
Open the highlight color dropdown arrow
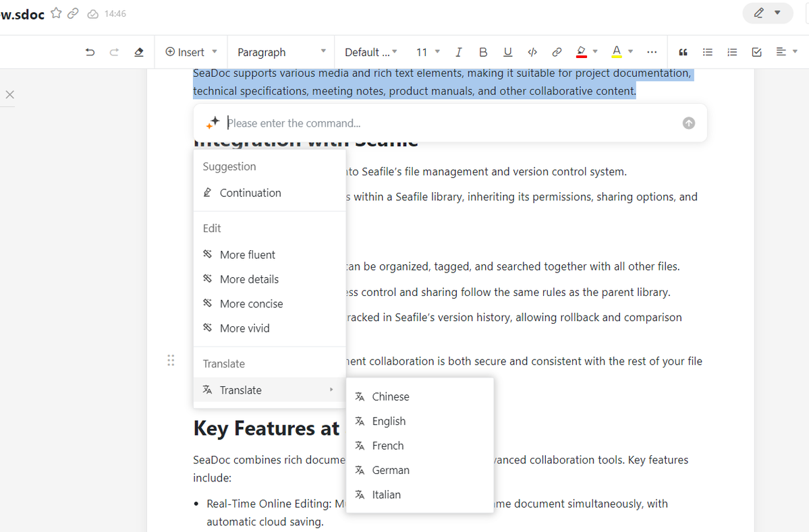click(595, 51)
